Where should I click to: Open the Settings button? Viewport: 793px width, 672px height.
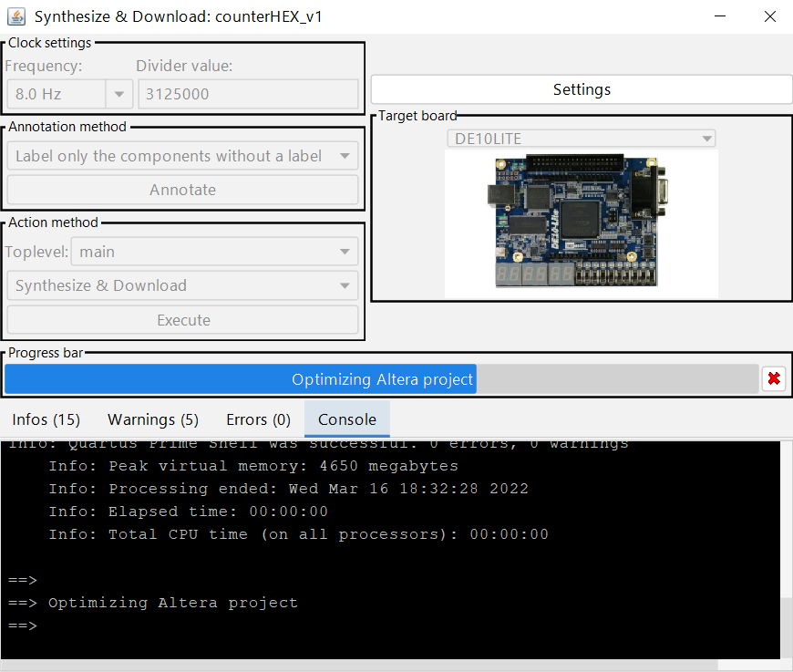coord(582,89)
